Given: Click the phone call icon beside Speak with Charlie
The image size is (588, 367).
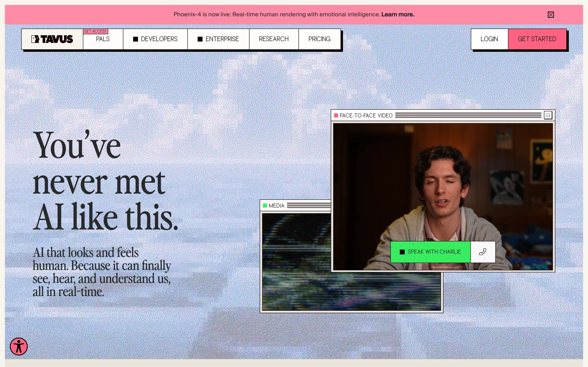Looking at the screenshot, I should [483, 252].
